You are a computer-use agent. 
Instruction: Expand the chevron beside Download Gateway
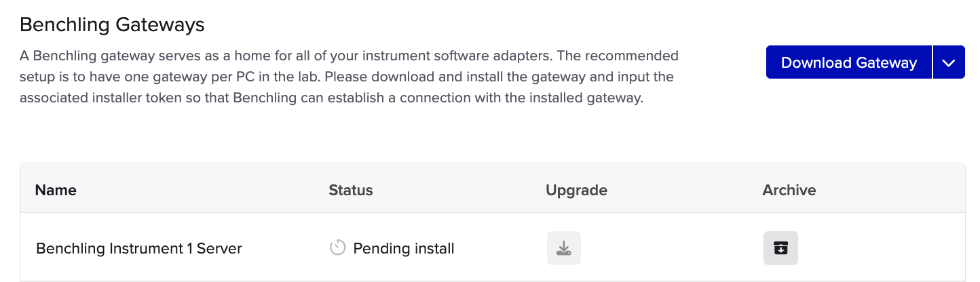click(949, 62)
